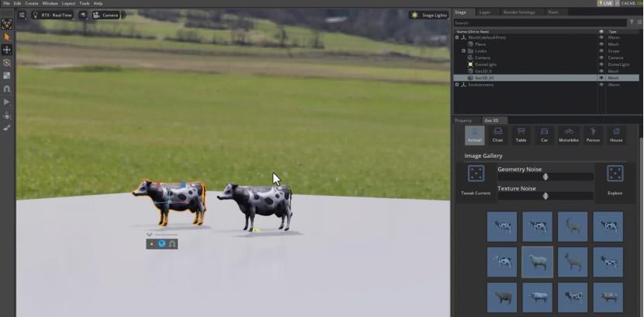The image size is (644, 317).
Task: Open the Help menu
Action: click(x=98, y=3)
